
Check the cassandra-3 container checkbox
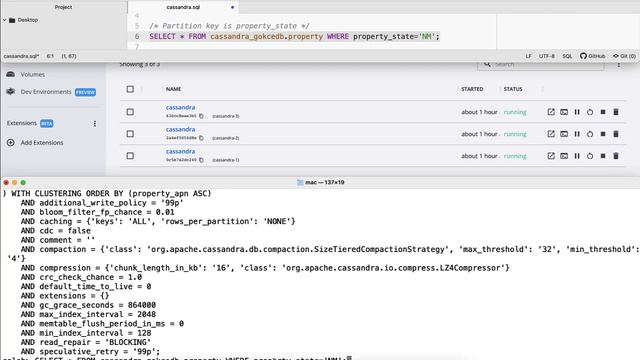coord(130,112)
